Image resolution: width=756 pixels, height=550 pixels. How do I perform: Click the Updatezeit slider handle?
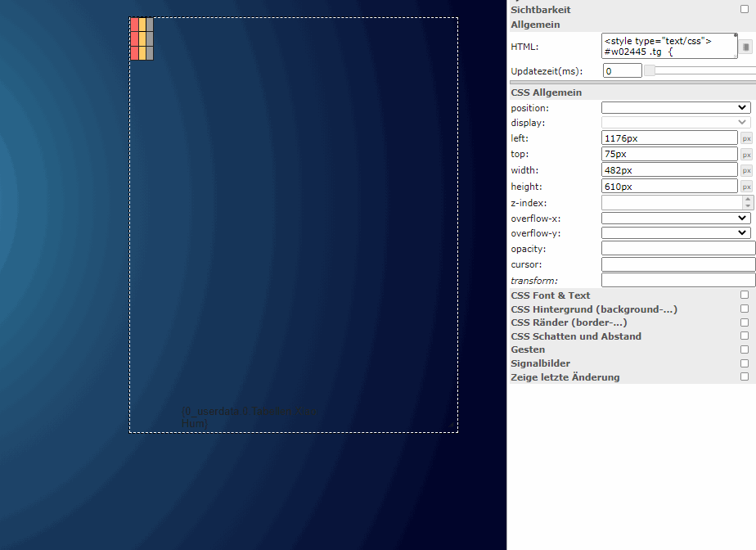tap(650, 70)
